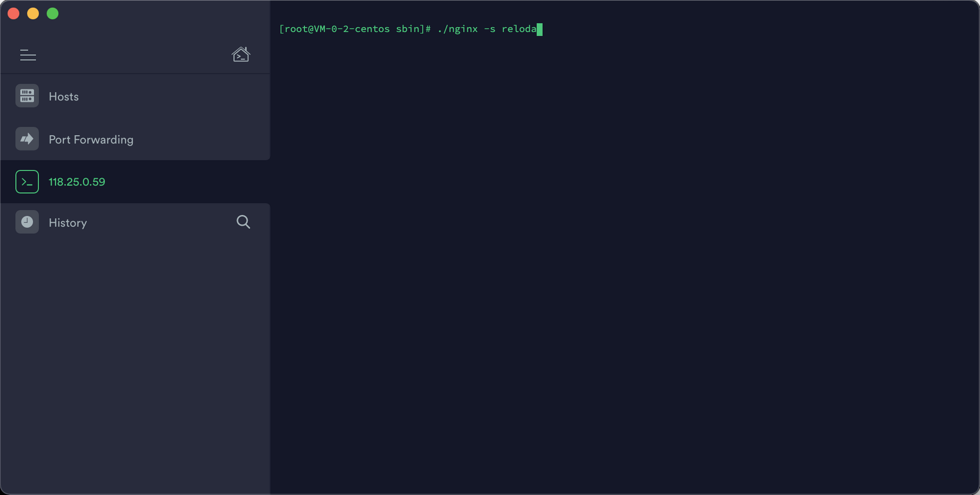Click the Port Forwarding arrow icon
This screenshot has height=495, width=980.
pos(27,139)
